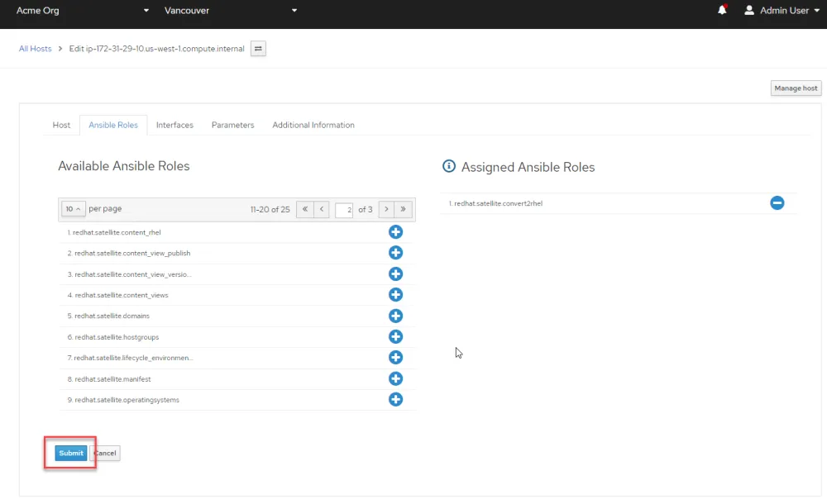Follow the All Hosts breadcrumb link
The height and width of the screenshot is (504, 827).
coord(36,49)
